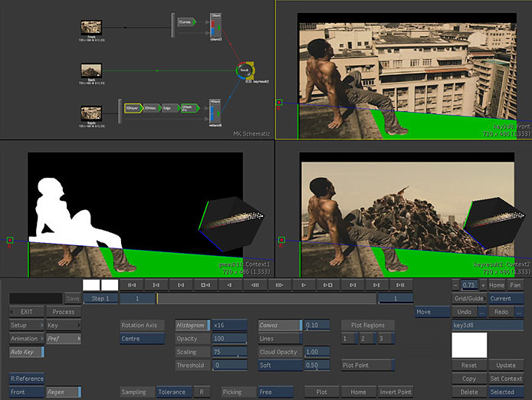Click the Scaling value field showing 75
The image size is (532, 400).
(x=229, y=352)
